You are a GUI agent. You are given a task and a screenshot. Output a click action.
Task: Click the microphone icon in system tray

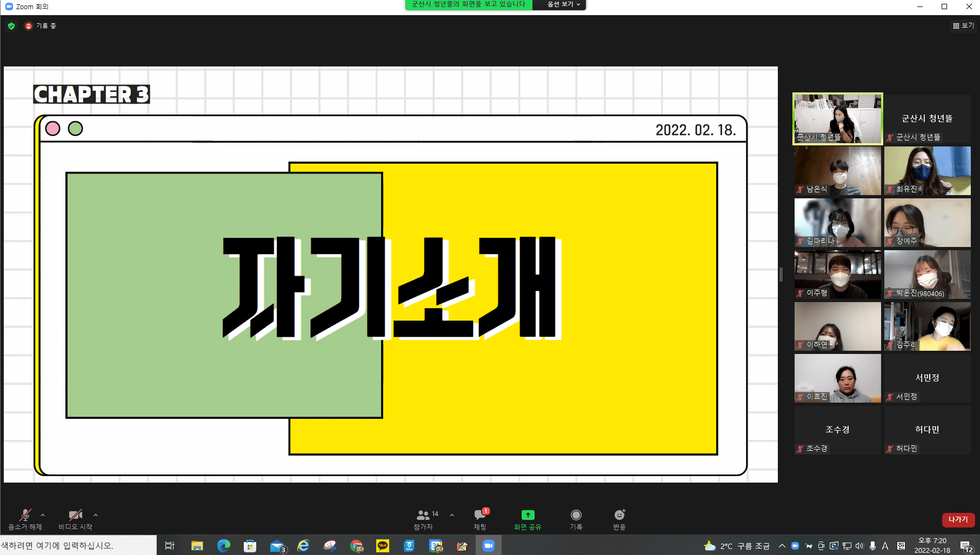872,546
